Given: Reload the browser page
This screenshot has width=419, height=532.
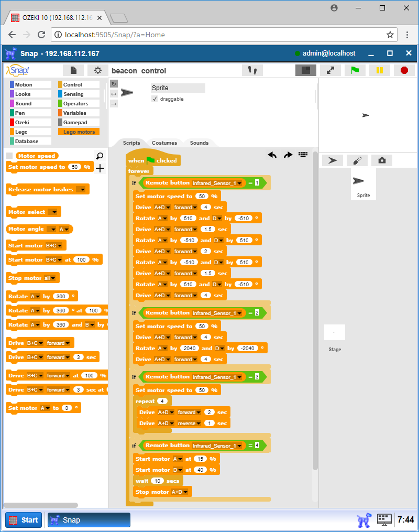Looking at the screenshot, I should coord(41,35).
